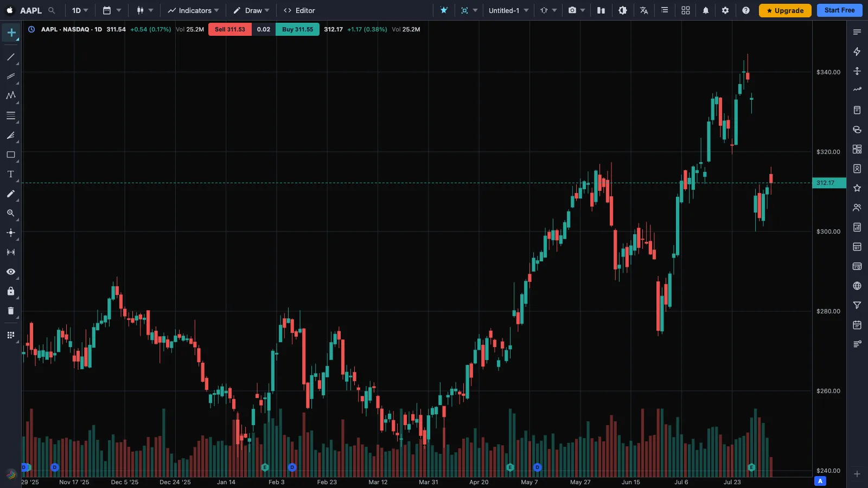Open the help question mark icon
Screen dimensions: 868x488
click(746, 10)
